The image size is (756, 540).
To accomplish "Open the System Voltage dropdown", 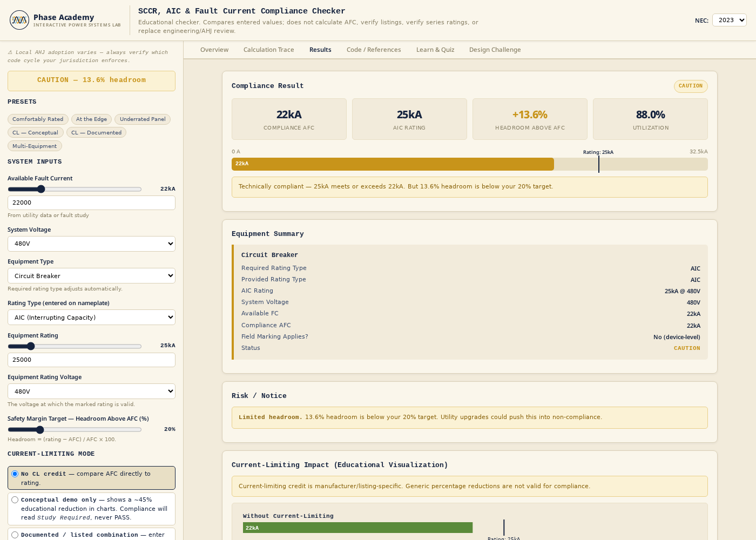I will tap(91, 244).
